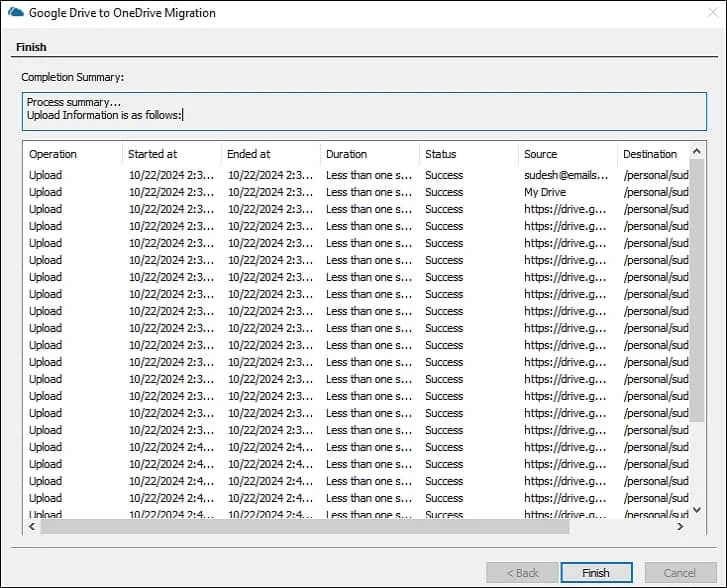The image size is (727, 588).
Task: Sort by the Status column header
Action: (x=469, y=154)
